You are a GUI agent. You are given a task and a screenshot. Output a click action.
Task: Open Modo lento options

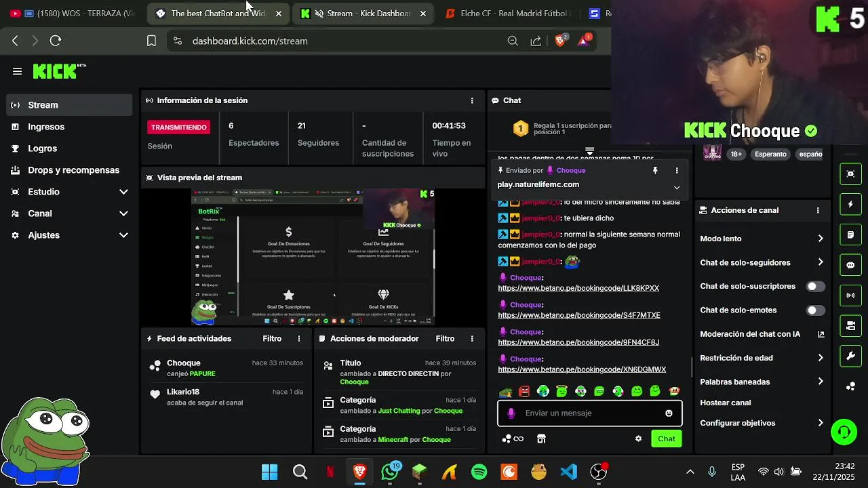pos(762,239)
